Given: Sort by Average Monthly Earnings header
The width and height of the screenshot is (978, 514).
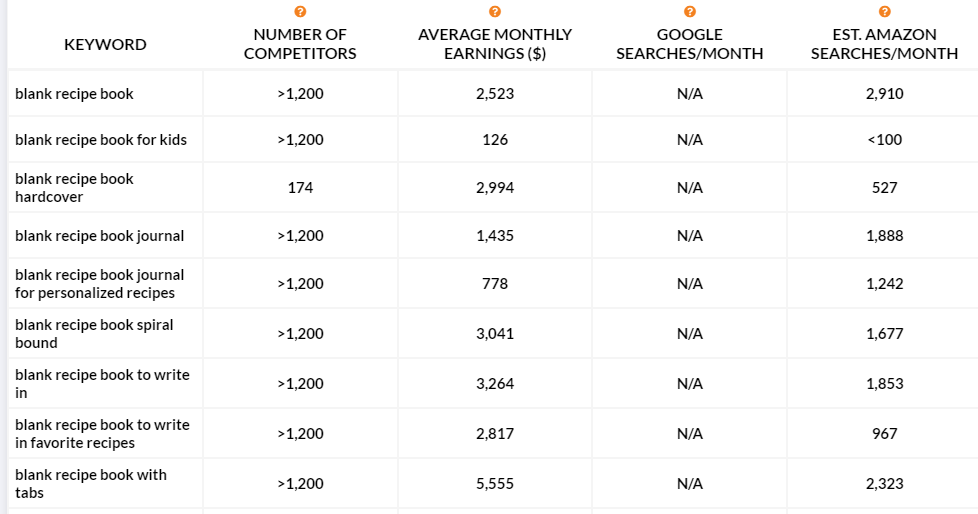Looking at the screenshot, I should click(495, 44).
